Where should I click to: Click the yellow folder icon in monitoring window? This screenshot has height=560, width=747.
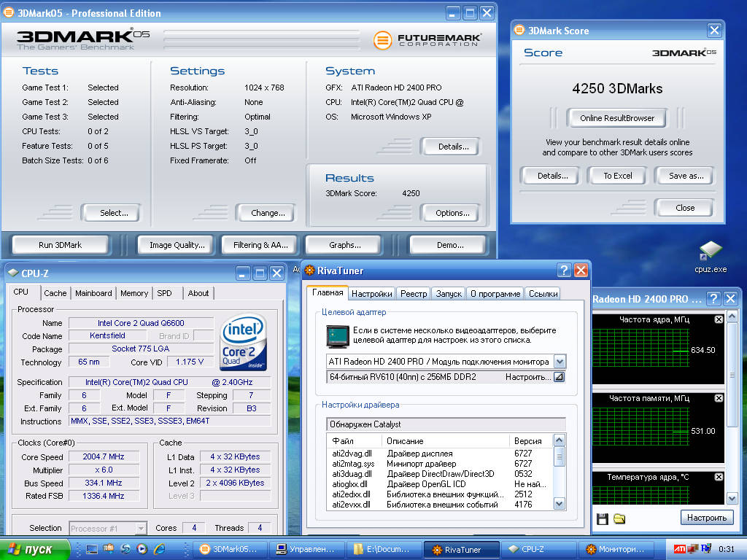tap(619, 519)
